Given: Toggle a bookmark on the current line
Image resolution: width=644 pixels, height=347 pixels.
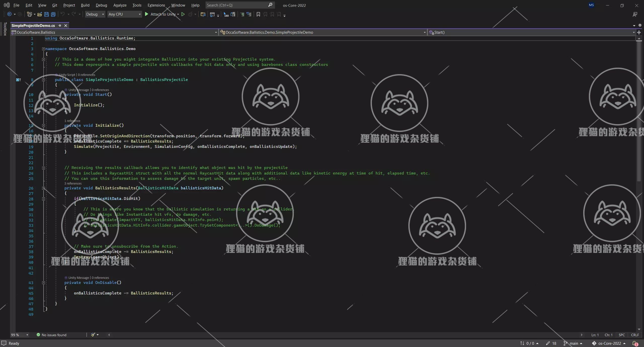Looking at the screenshot, I should point(258,14).
